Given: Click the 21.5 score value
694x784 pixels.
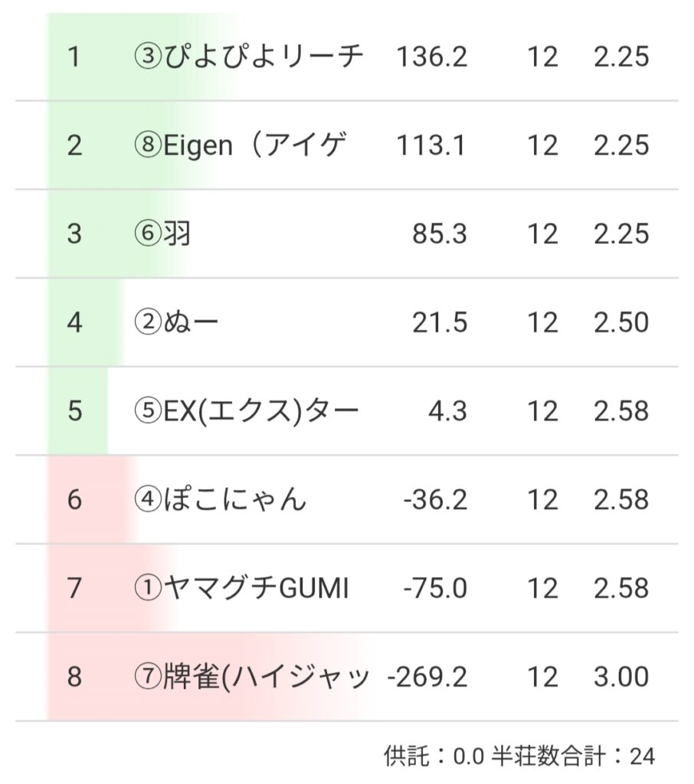Looking at the screenshot, I should click(x=440, y=323).
